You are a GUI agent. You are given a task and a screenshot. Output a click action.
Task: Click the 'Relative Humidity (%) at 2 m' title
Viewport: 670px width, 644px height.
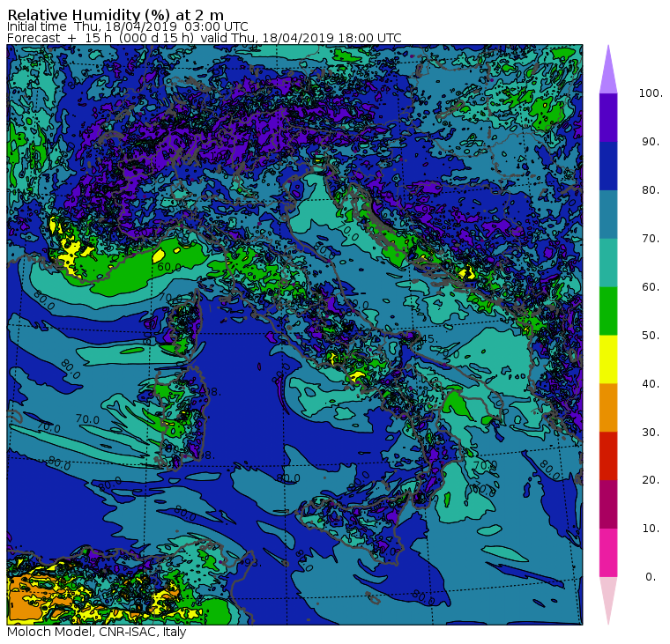click(115, 15)
